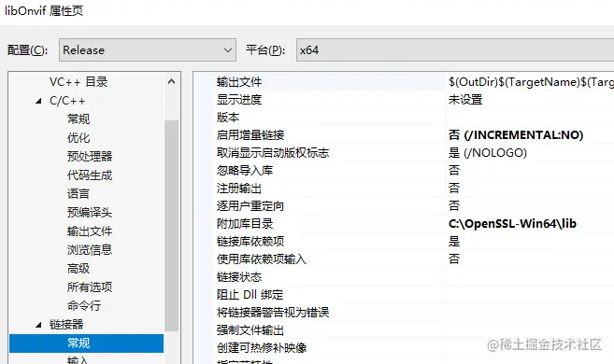Viewport: 614px width, 364px height.
Task: Click the 附加库目录 property label
Action: [x=245, y=224]
